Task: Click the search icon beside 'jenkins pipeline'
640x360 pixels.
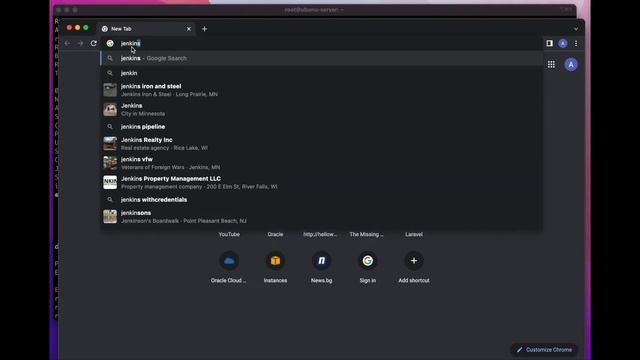Action: click(x=110, y=127)
